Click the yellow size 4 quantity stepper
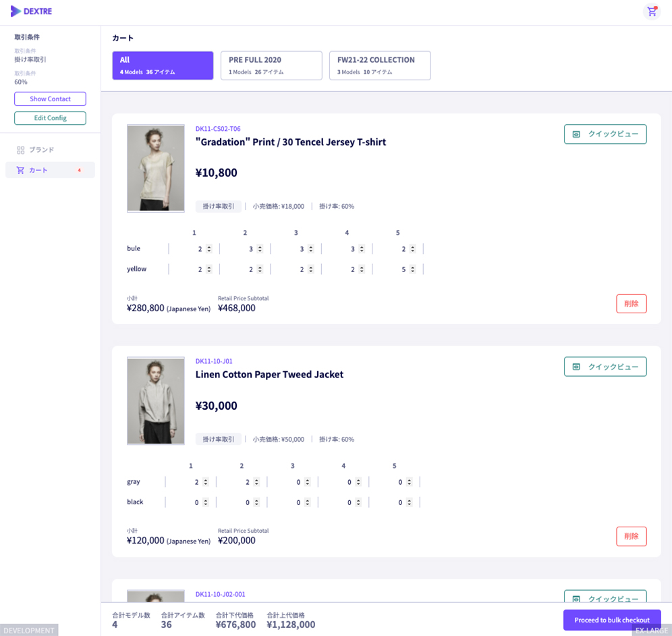Viewport: 672px width, 636px height. (362, 269)
